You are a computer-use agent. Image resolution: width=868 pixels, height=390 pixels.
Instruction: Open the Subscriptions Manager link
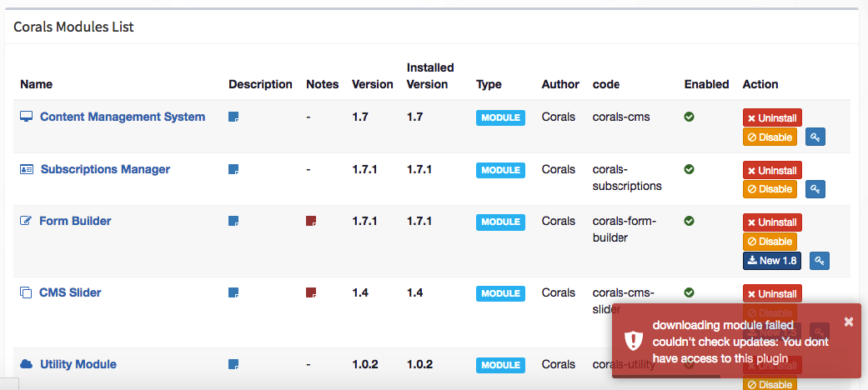pyautogui.click(x=105, y=169)
